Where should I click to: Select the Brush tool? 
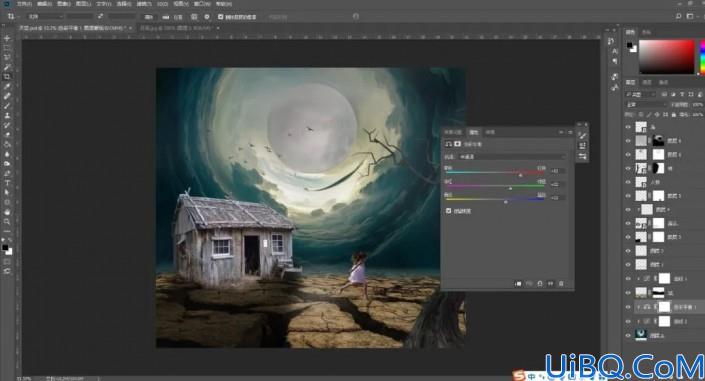coord(7,106)
